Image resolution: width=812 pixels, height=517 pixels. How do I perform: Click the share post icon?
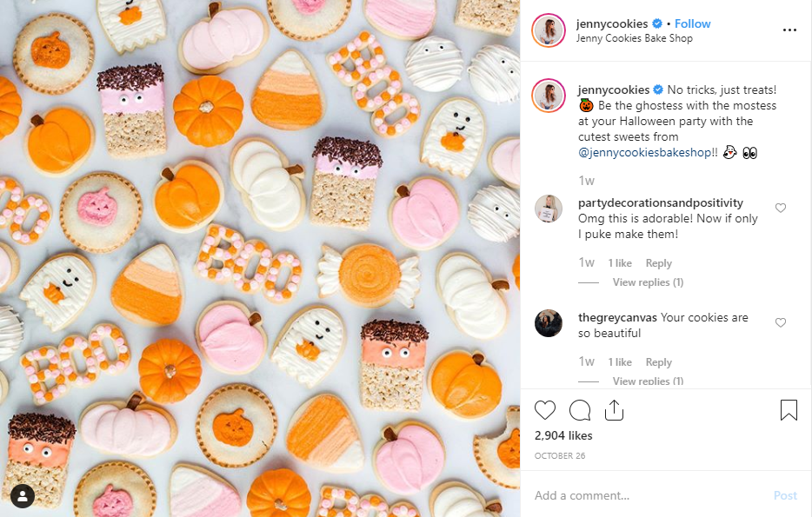(x=614, y=410)
